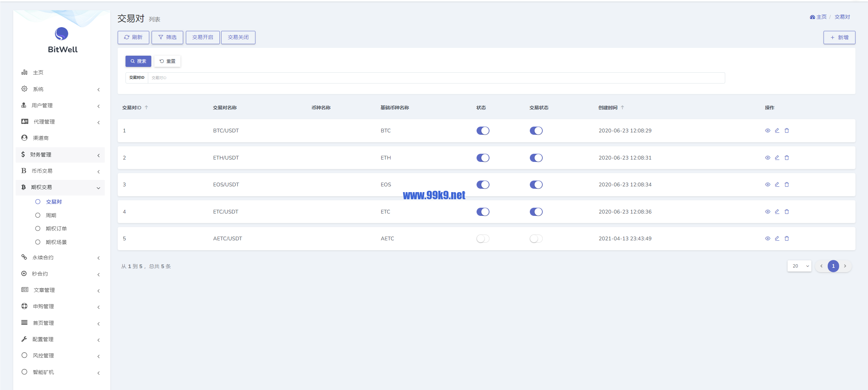868x390 pixels.
Task: Toggle 交易状态 switch for ETH/USDT
Action: click(536, 158)
